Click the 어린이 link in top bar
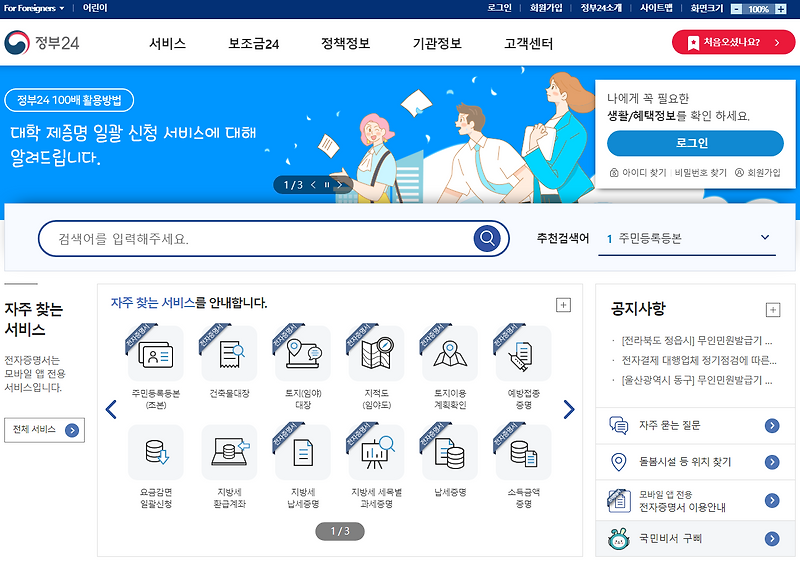The height and width of the screenshot is (563, 800). (x=95, y=8)
